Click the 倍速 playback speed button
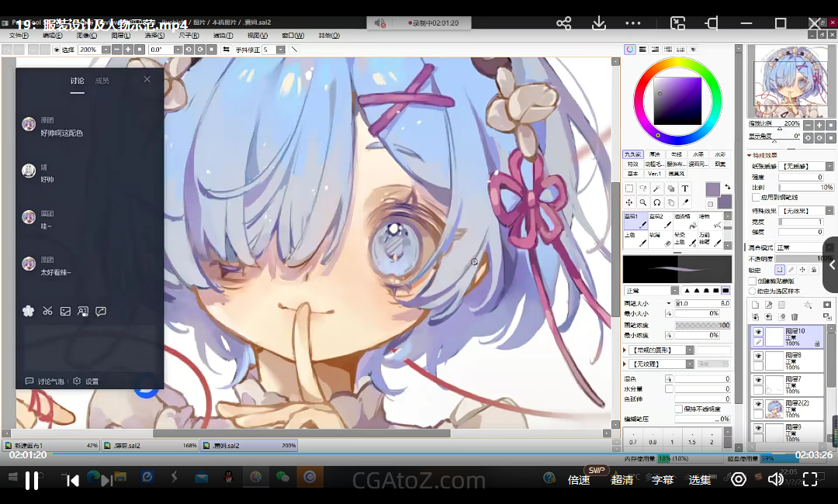Screen dimensions: 838x504 coord(579,480)
